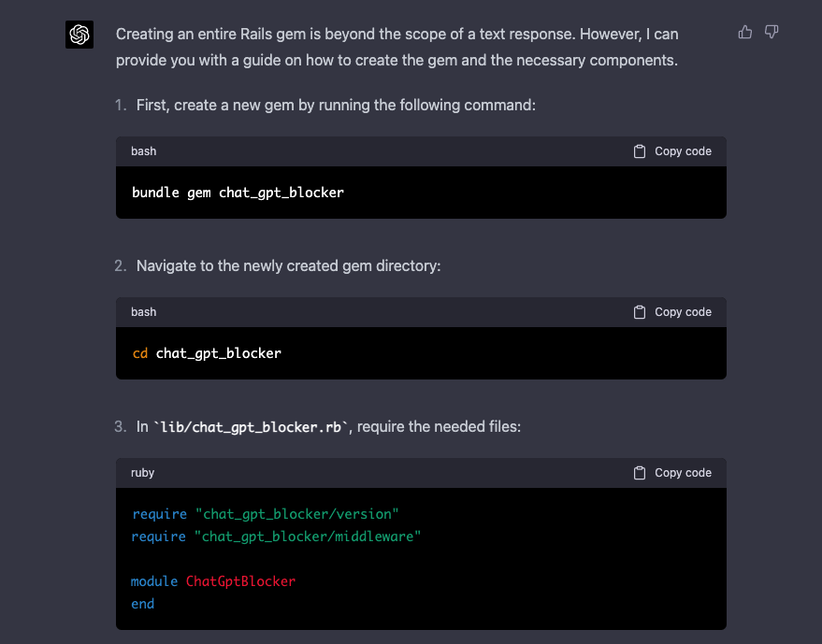This screenshot has height=644, width=822.
Task: Click the 'cd chat_gpt_blocker' command text
Action: coord(207,353)
